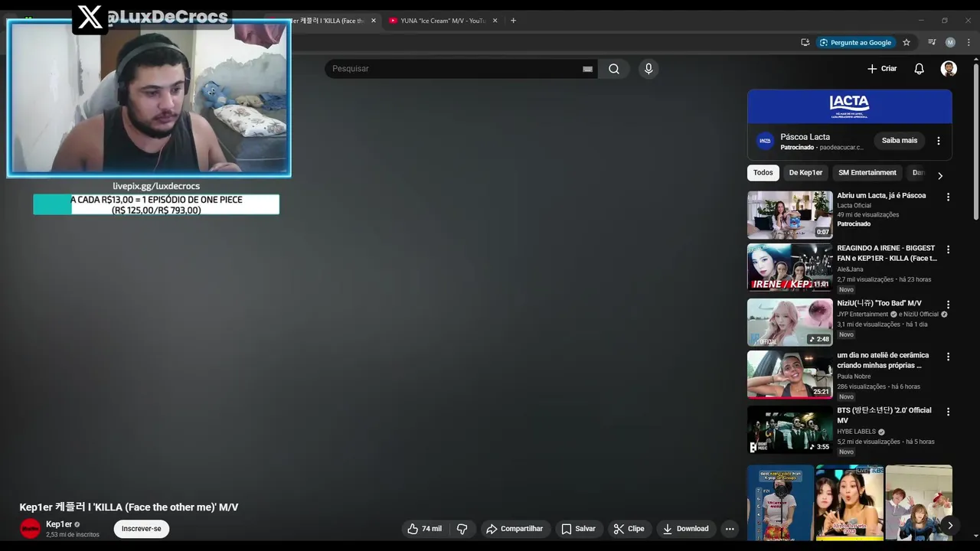Open Chrome three-dot menu

[969, 43]
